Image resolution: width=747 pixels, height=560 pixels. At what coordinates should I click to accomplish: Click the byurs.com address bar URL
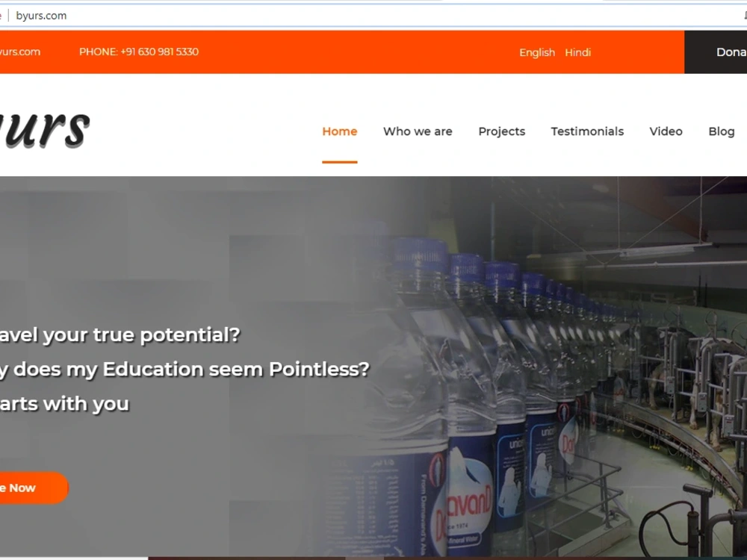point(41,16)
